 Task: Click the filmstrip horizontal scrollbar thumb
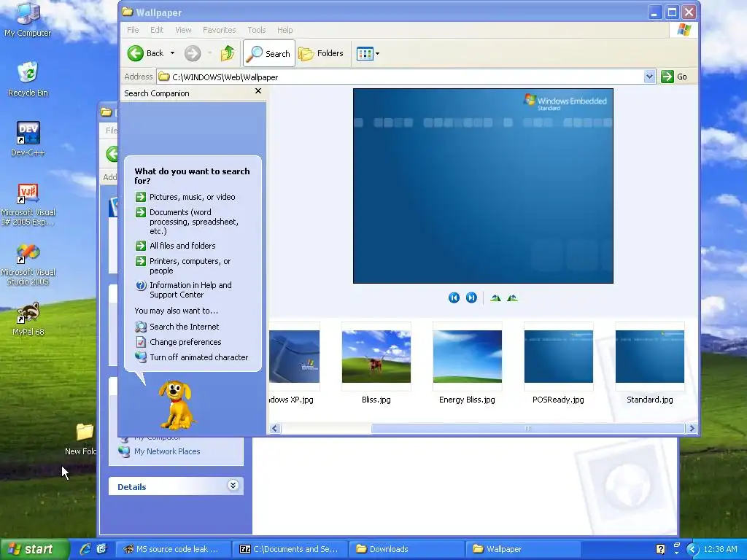(528, 429)
